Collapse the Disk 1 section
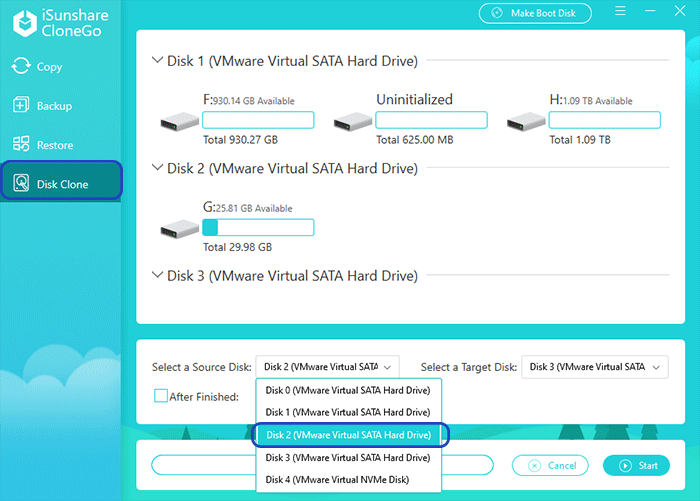The height and width of the screenshot is (501, 700). coord(157,61)
